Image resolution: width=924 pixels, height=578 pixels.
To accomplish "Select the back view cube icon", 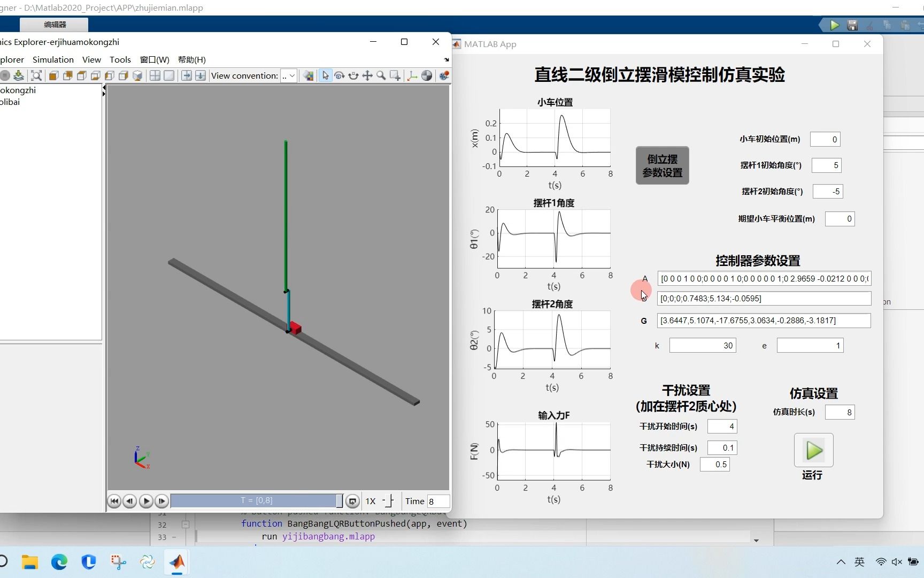I will (x=67, y=75).
